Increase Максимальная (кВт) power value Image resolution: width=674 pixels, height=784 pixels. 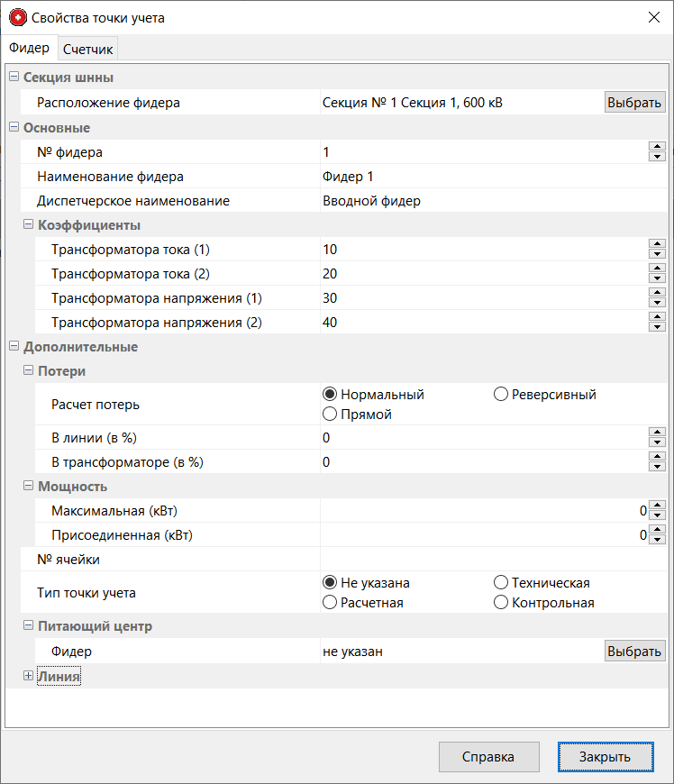pos(657,506)
